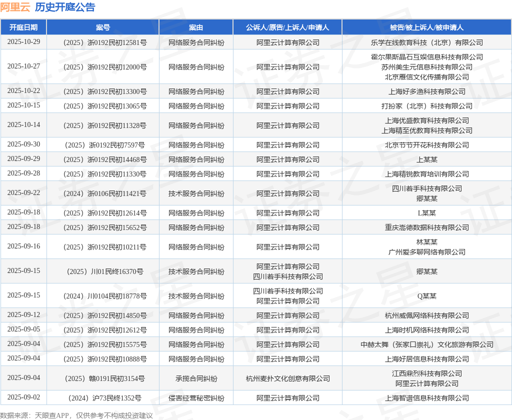Click the date 2025-10-14

point(23,125)
